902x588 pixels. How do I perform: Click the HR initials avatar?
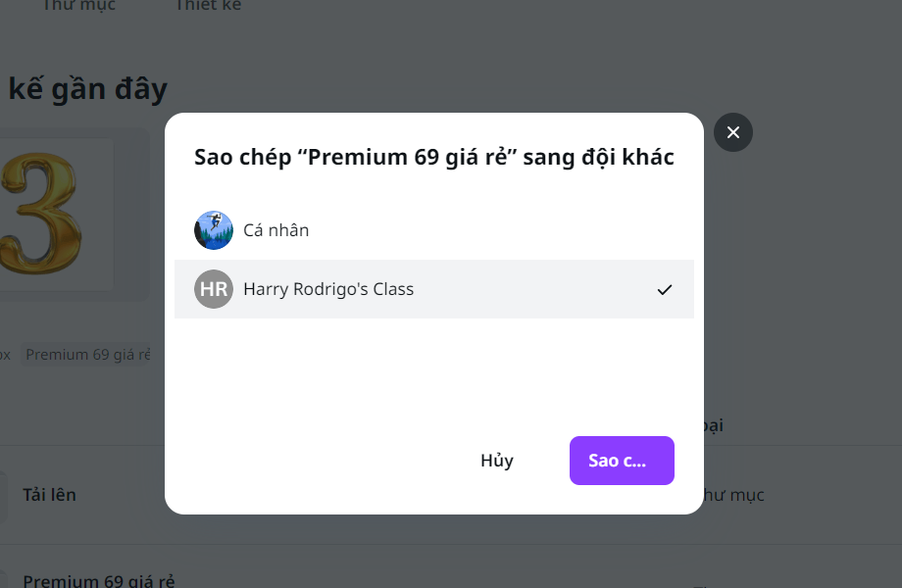pyautogui.click(x=214, y=289)
